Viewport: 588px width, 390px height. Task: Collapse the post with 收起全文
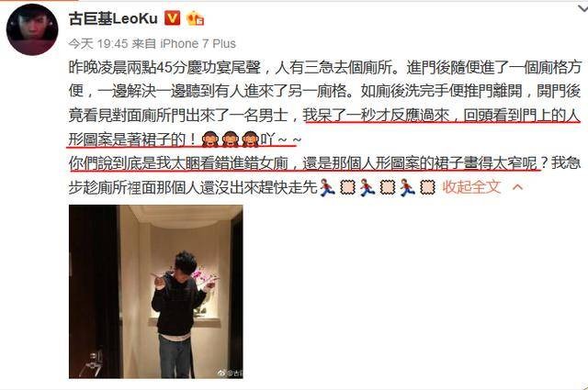(471, 186)
